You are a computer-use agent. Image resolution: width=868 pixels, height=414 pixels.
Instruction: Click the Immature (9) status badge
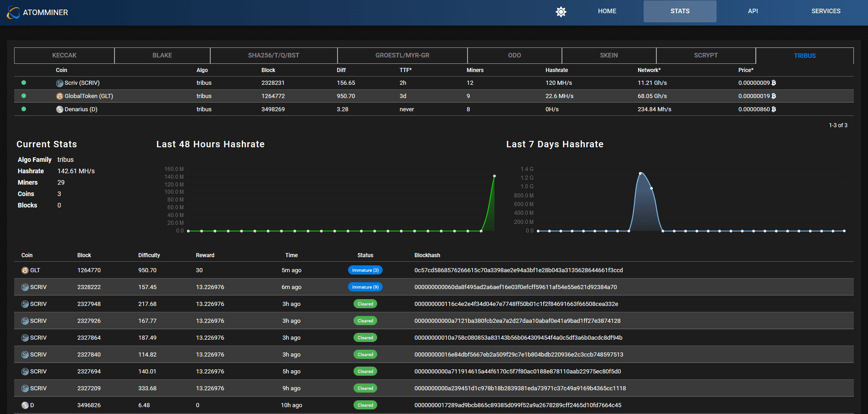tap(365, 287)
